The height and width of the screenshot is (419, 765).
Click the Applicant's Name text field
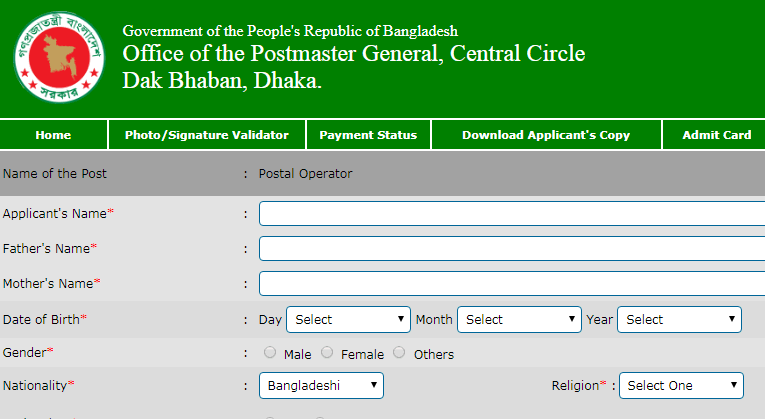click(512, 214)
